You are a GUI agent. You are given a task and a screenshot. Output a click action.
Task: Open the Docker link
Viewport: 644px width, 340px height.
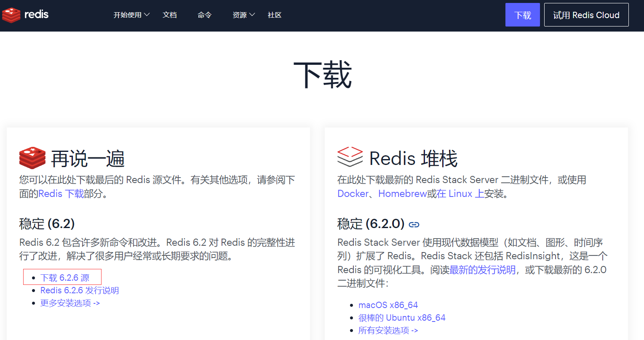(x=353, y=194)
